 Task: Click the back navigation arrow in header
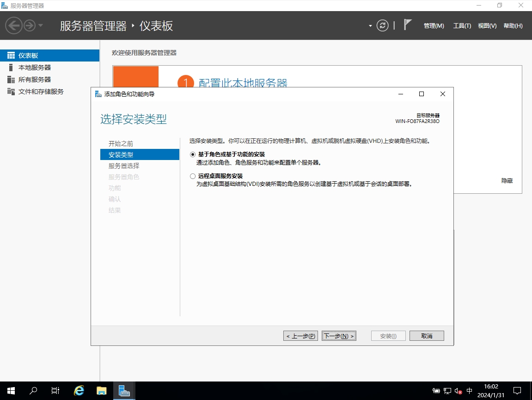pos(14,25)
